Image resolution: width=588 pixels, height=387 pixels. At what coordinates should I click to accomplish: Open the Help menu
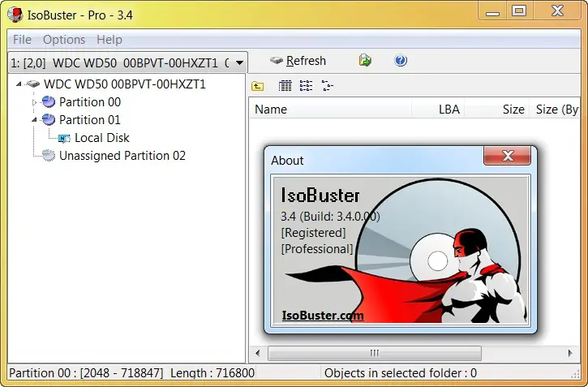pos(109,40)
